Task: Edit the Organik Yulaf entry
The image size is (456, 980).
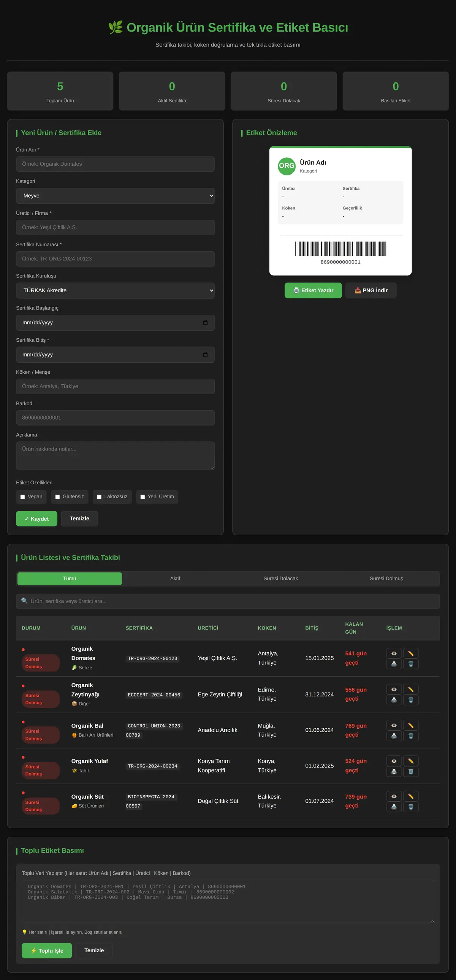Action: (x=411, y=761)
